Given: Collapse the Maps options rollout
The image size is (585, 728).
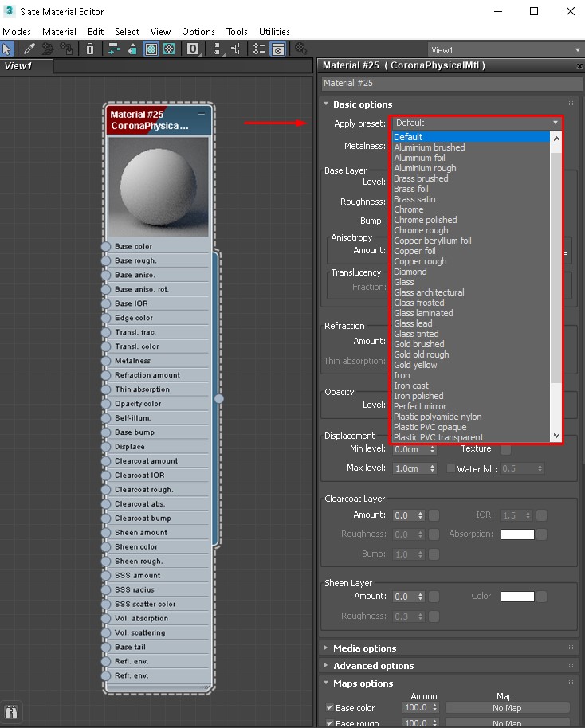Looking at the screenshot, I should point(326,683).
